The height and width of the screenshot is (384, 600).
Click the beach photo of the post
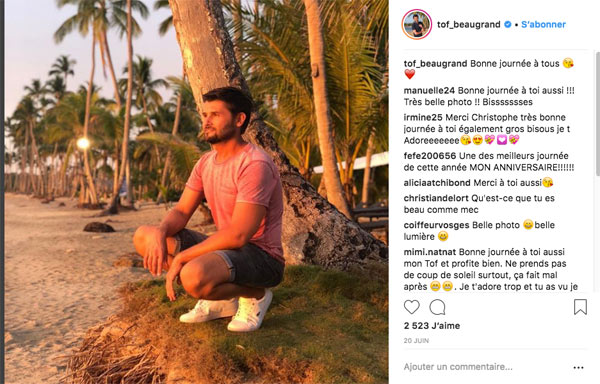pos(197,192)
